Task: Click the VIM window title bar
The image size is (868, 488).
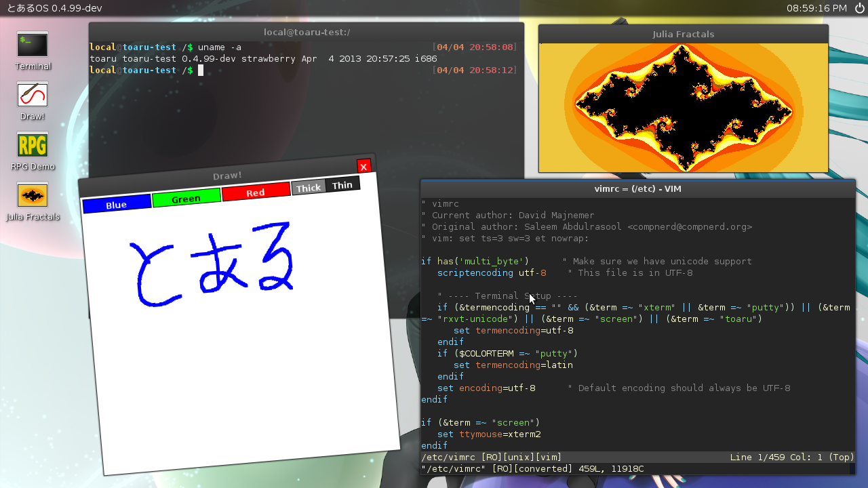Action: point(637,188)
